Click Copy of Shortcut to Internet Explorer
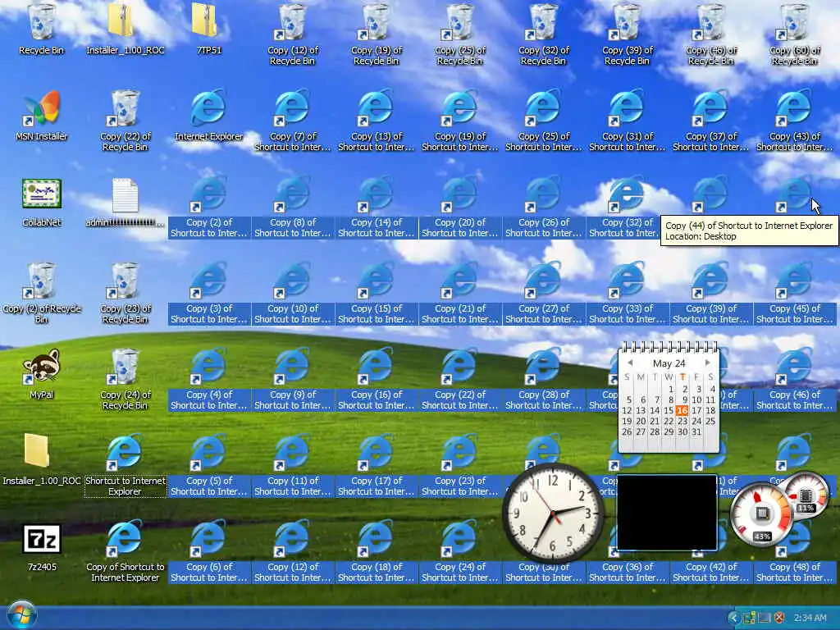 125,551
